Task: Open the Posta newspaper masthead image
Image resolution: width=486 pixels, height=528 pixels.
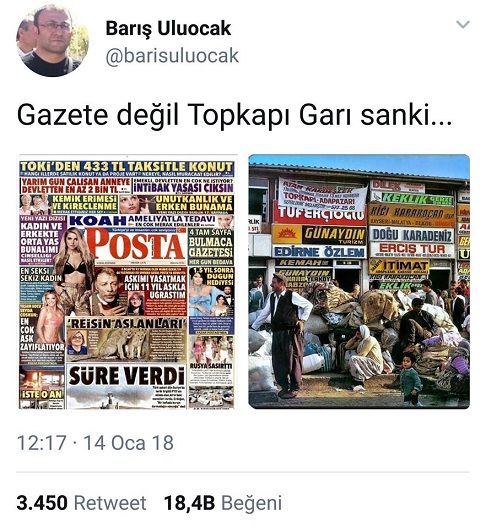Action: [135, 246]
